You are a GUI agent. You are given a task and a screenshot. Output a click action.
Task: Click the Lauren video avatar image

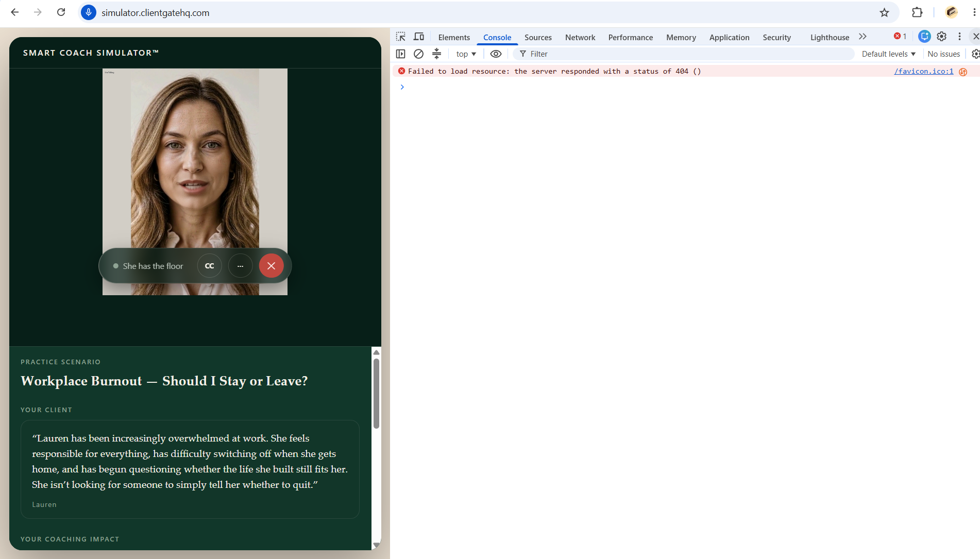point(195,181)
